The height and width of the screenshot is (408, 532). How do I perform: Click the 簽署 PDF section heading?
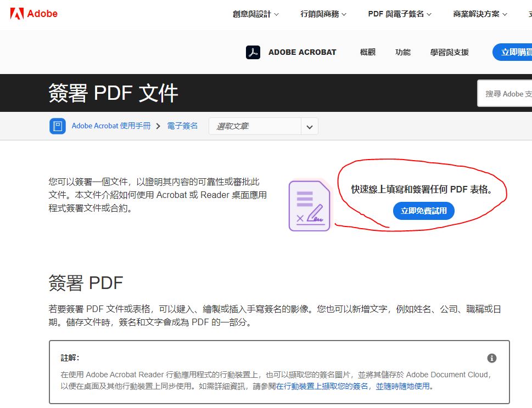click(x=86, y=283)
